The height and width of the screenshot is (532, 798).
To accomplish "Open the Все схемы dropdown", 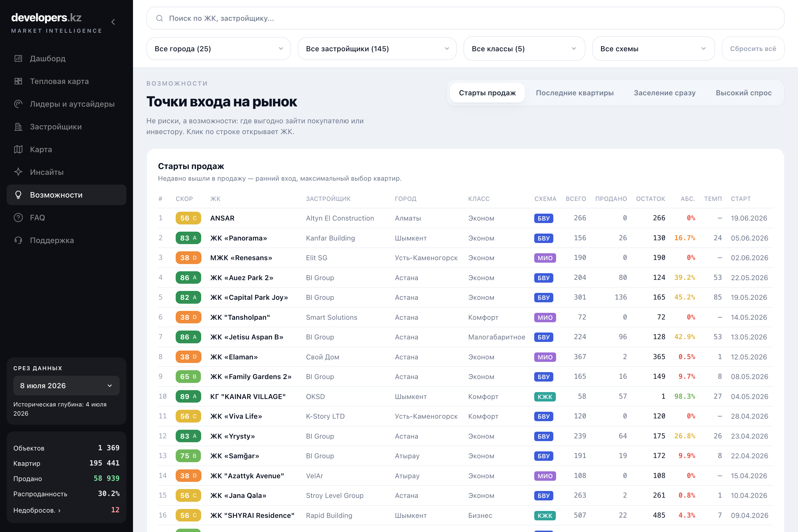I will [653, 48].
